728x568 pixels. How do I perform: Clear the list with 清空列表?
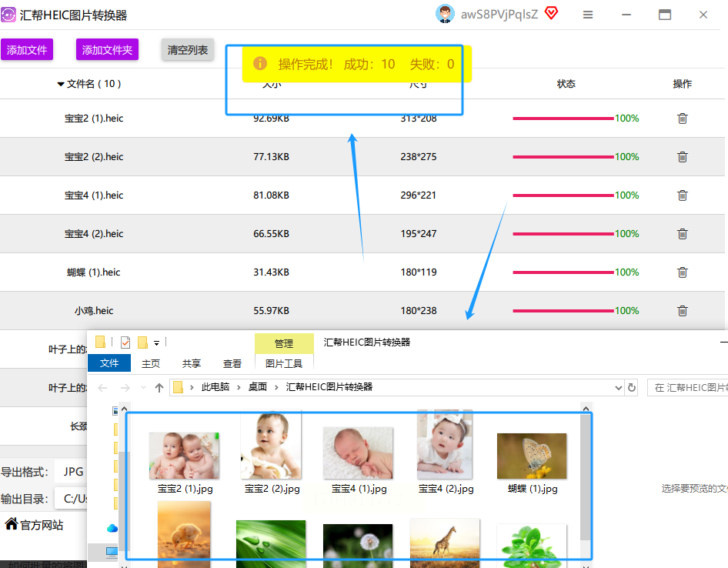tap(188, 50)
